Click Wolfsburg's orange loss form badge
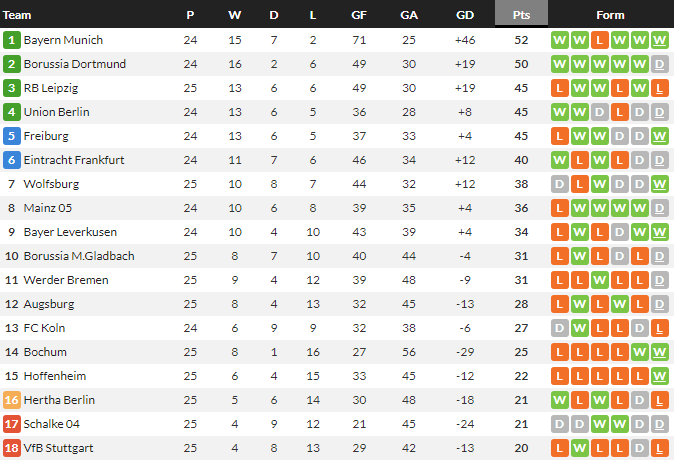This screenshot has height=460, width=674. pyautogui.click(x=580, y=184)
